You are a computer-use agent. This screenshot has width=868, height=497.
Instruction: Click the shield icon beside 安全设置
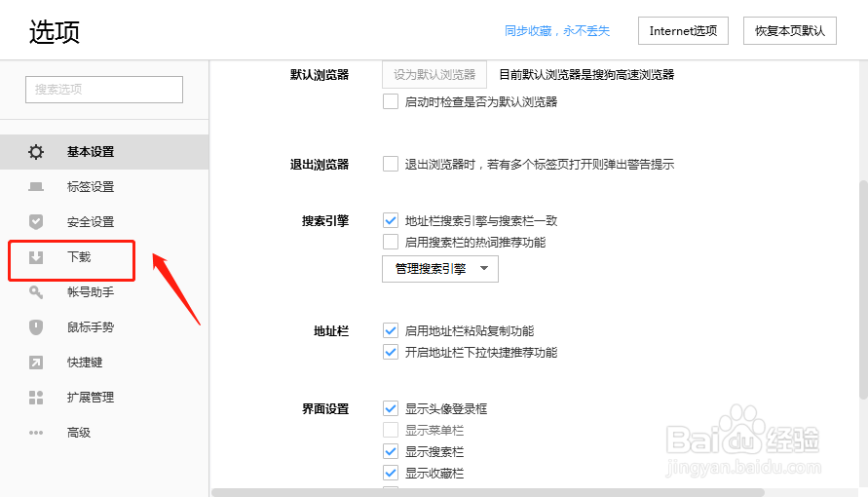36,222
